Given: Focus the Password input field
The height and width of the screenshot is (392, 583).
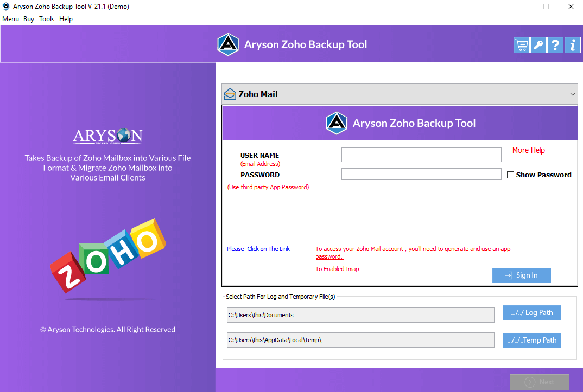Looking at the screenshot, I should pos(421,174).
